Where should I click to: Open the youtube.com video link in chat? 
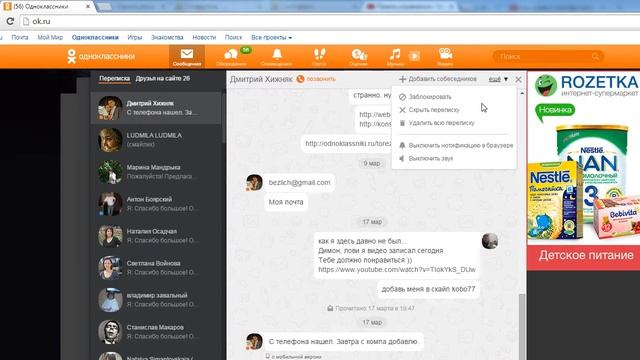[397, 269]
